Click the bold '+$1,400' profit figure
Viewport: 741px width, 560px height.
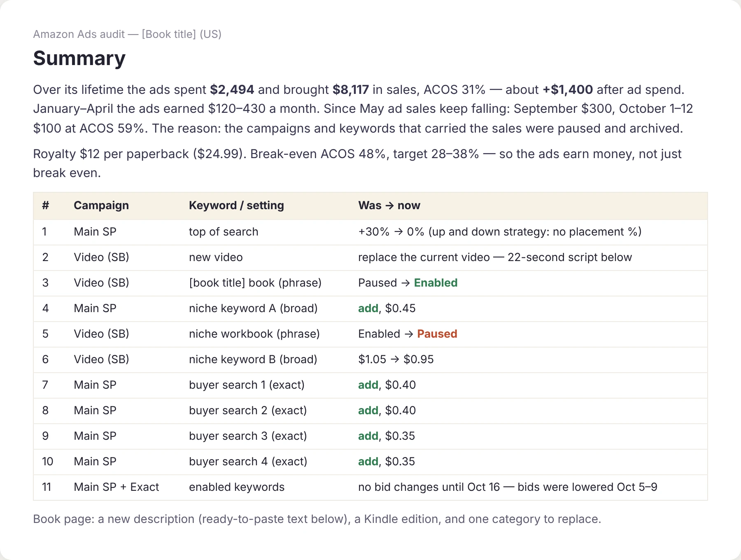pos(568,89)
